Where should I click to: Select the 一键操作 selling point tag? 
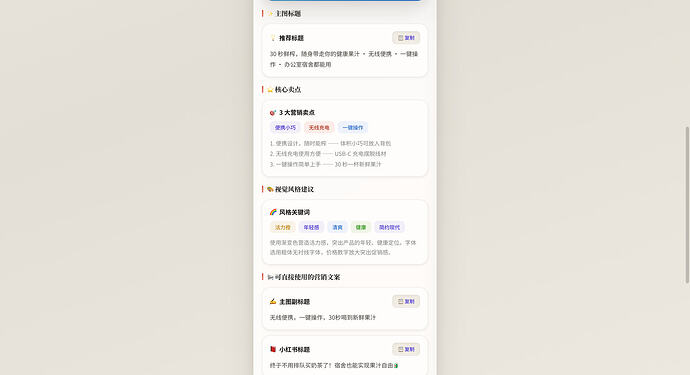(x=352, y=128)
